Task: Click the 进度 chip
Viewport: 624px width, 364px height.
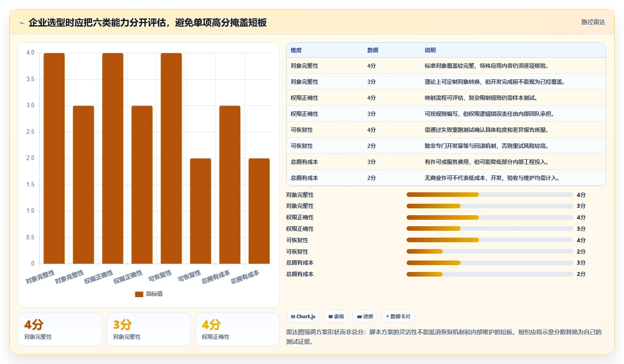Action: coord(365,316)
